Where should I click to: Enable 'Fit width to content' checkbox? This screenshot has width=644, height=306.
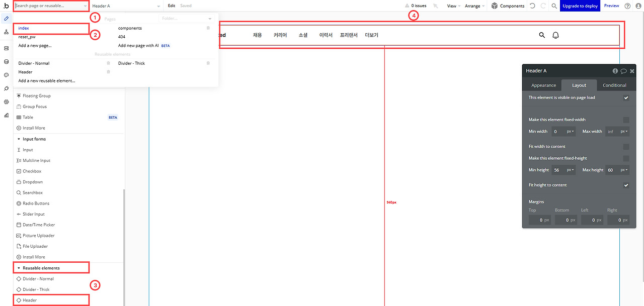[626, 147]
